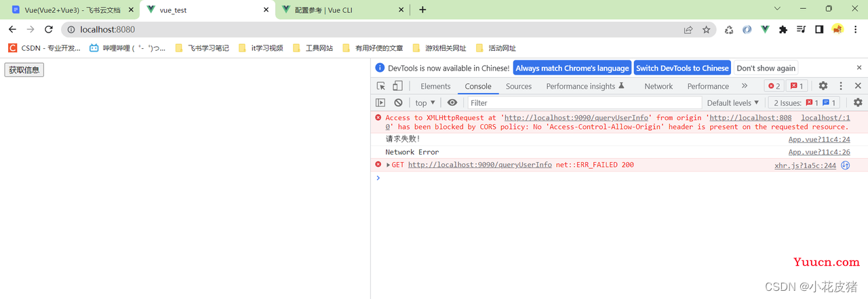Click the 2 errors counter in the DevTools toolbar

[774, 86]
